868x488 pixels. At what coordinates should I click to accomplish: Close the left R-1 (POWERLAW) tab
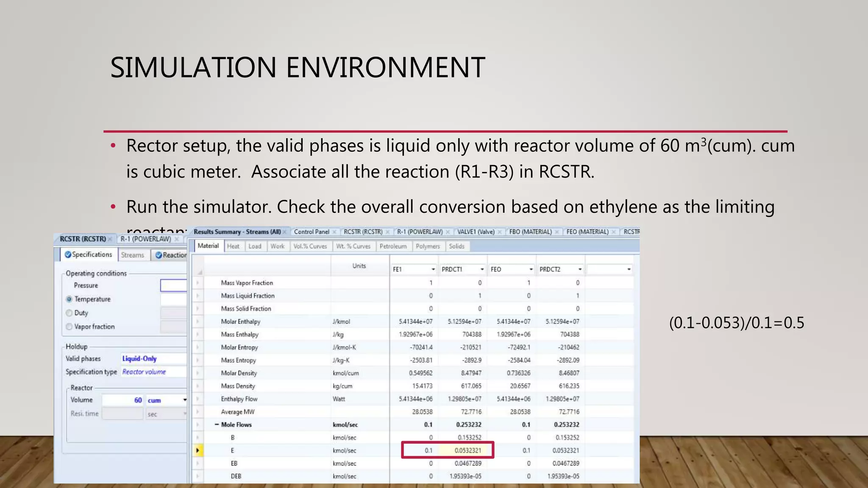177,239
